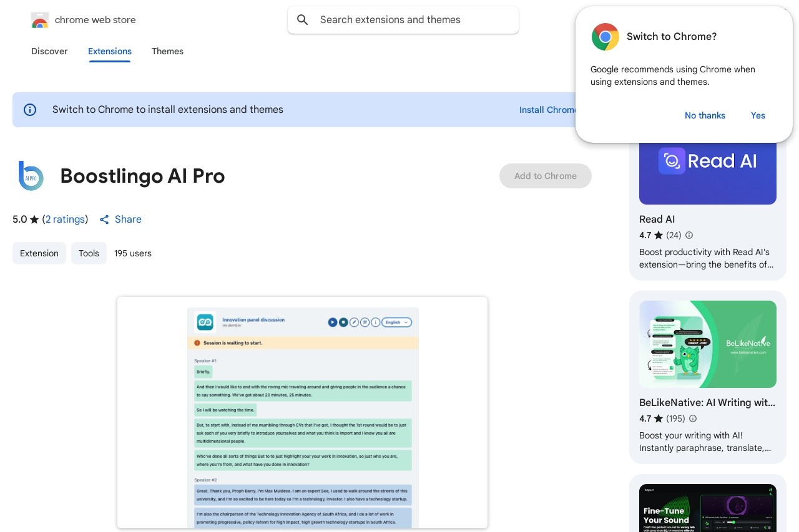This screenshot has width=799, height=532.
Task: Click Yes in Switch to Chrome popup
Action: [758, 115]
